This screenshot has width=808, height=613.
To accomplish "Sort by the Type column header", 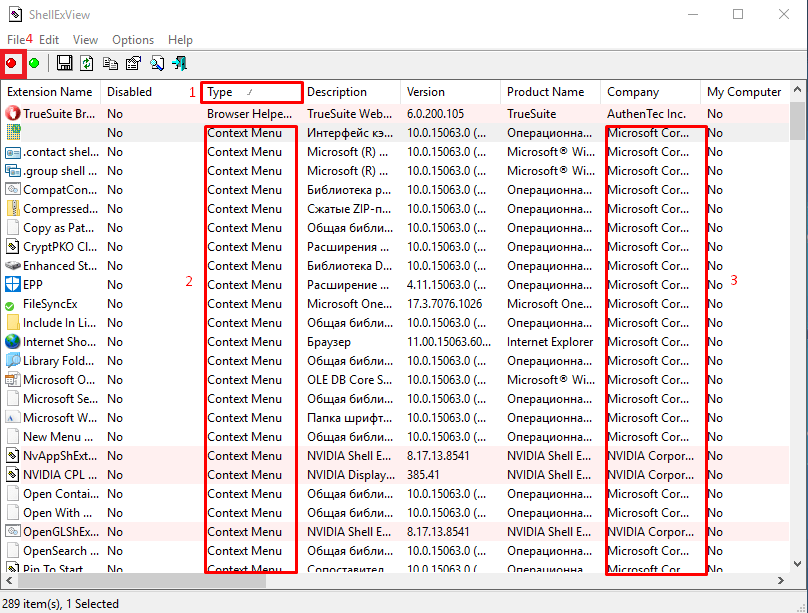I will click(x=250, y=92).
